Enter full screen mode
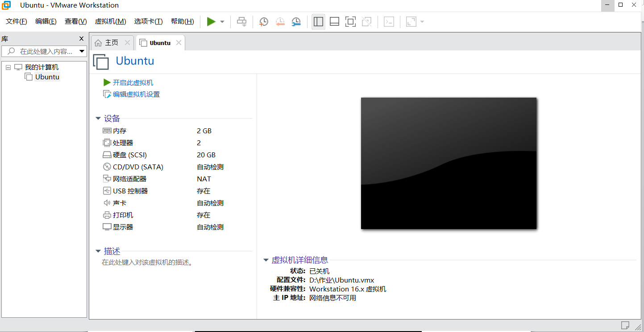The width and height of the screenshot is (644, 332). [x=351, y=21]
